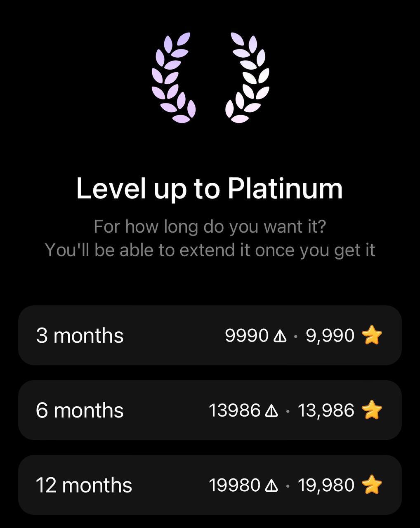420x528 pixels.
Task: Tap the 19980 triangle-currency price
Action: (234, 485)
